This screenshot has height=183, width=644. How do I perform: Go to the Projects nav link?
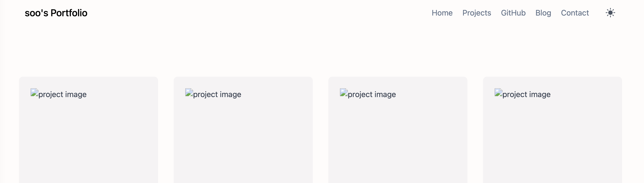pyautogui.click(x=476, y=13)
